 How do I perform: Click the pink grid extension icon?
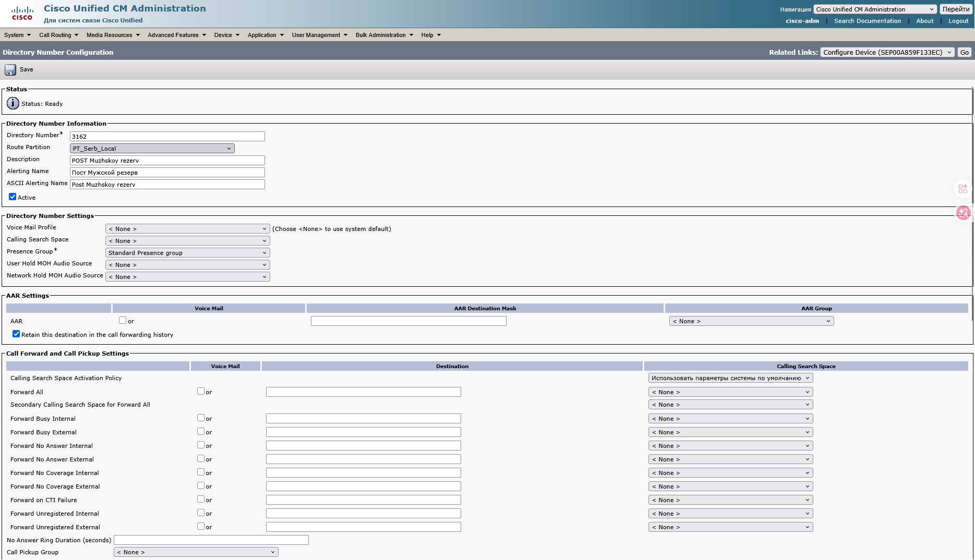click(x=963, y=189)
